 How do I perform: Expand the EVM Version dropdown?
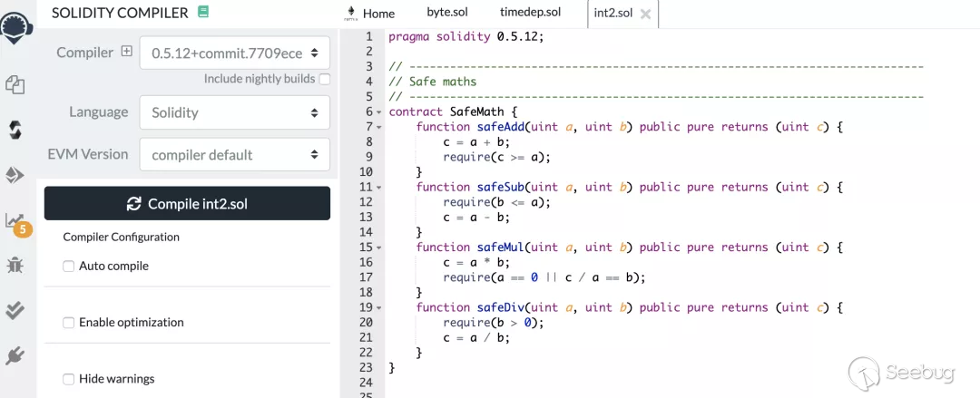click(x=234, y=154)
